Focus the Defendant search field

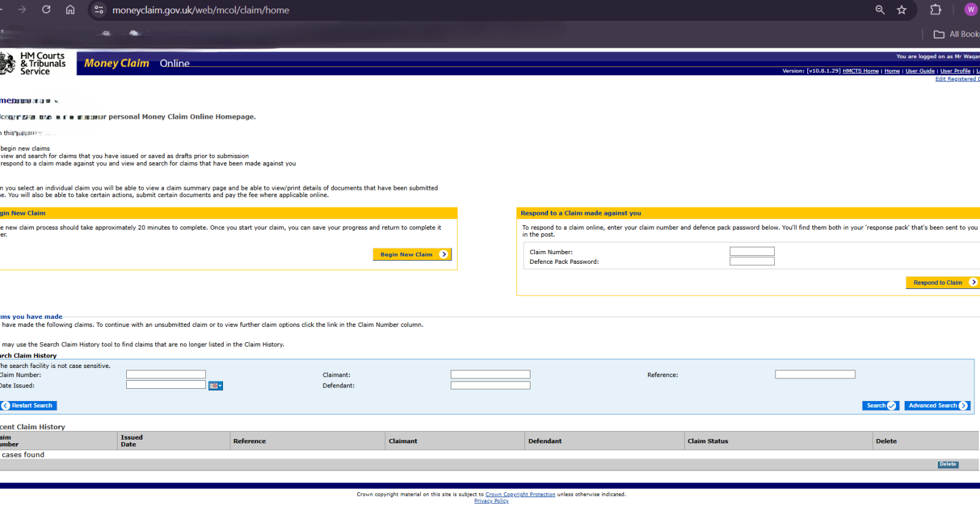click(x=491, y=385)
